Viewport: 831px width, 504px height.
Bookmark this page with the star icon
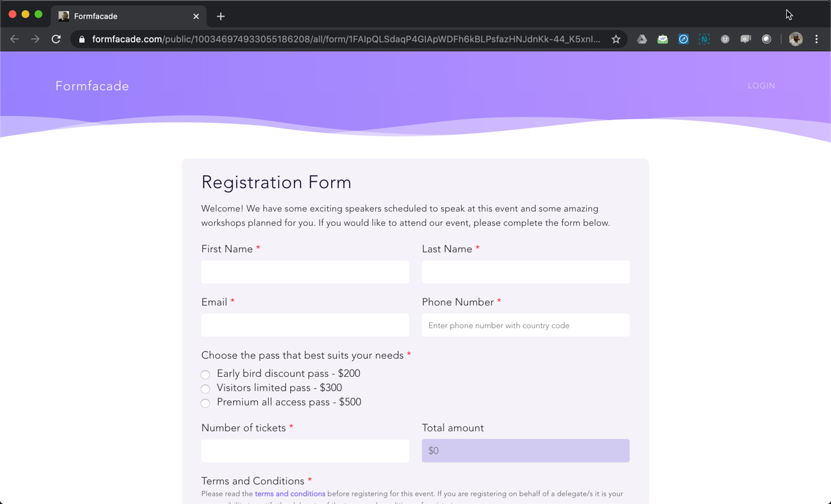pos(616,40)
